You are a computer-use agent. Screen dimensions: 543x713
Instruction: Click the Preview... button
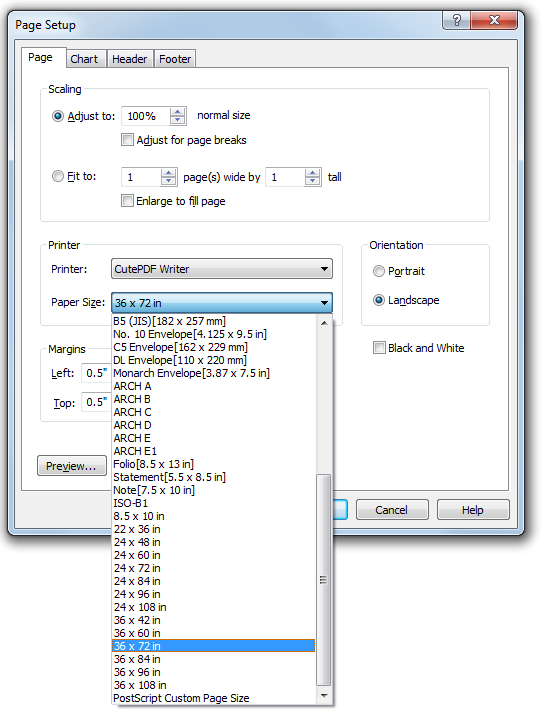(72, 466)
